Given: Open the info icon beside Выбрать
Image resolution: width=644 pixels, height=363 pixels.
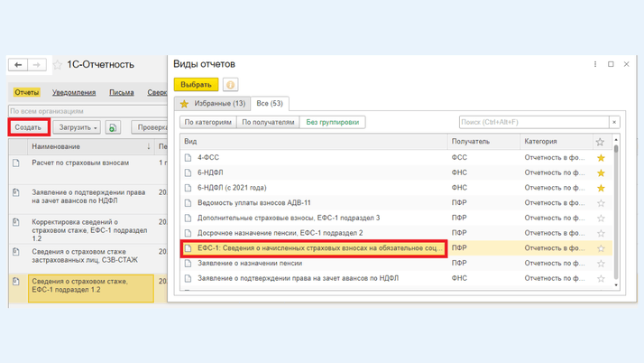Looking at the screenshot, I should (x=230, y=85).
